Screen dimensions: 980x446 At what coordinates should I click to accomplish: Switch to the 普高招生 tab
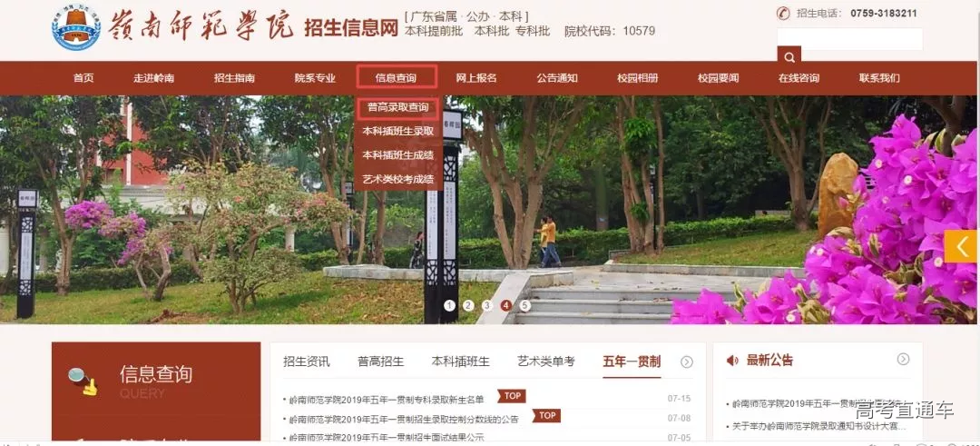380,362
